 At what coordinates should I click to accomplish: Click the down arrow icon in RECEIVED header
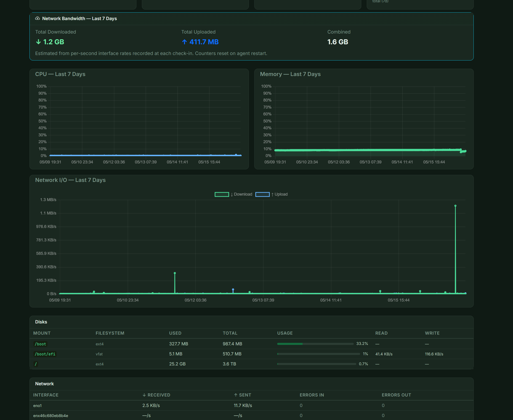(x=144, y=395)
